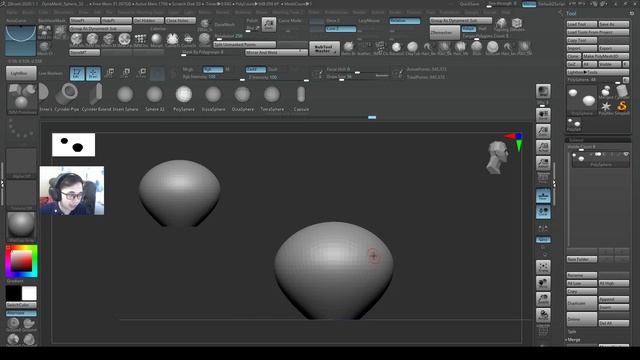The height and width of the screenshot is (360, 640).
Task: Select the PolyMesh3D star tool icon
Action: coord(606,107)
